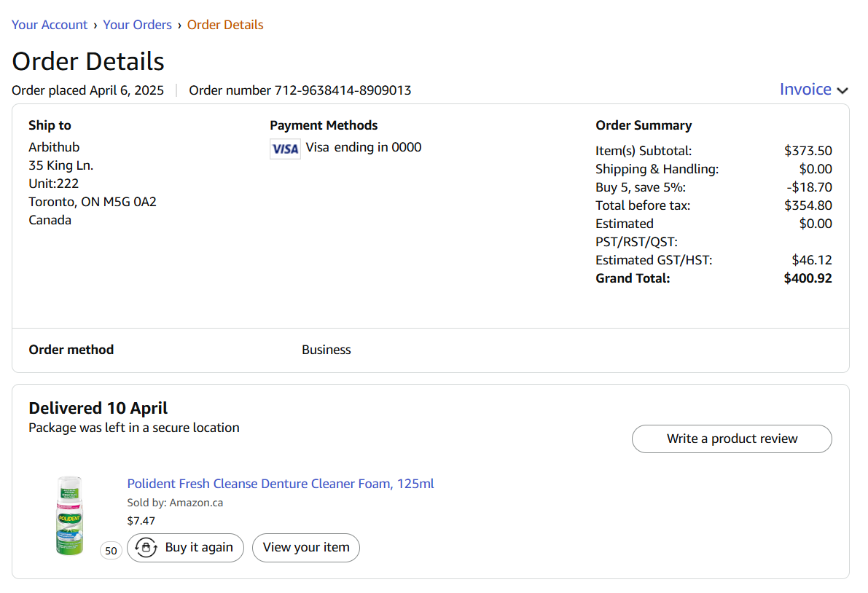Open Your Account from the breadcrumb
The image size is (868, 593).
click(49, 24)
